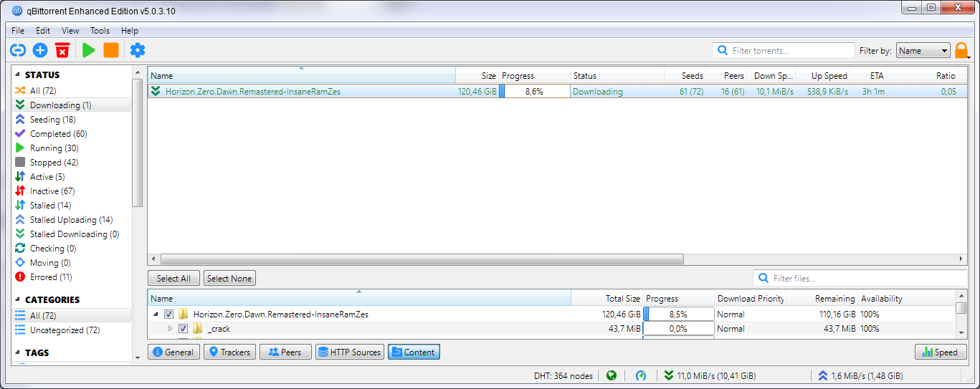Open the Speed graph button
This screenshot has width=980, height=389.
(x=941, y=352)
